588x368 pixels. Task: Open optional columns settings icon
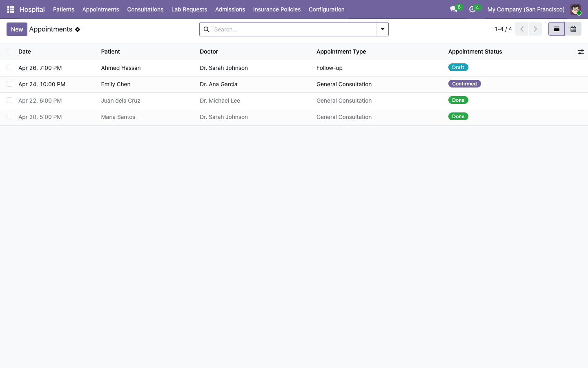coord(581,52)
